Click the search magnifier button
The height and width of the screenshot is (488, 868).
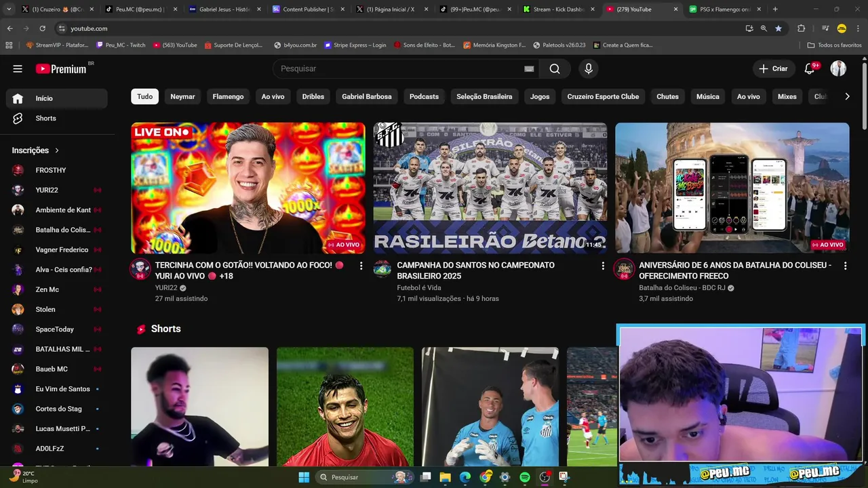[555, 68]
